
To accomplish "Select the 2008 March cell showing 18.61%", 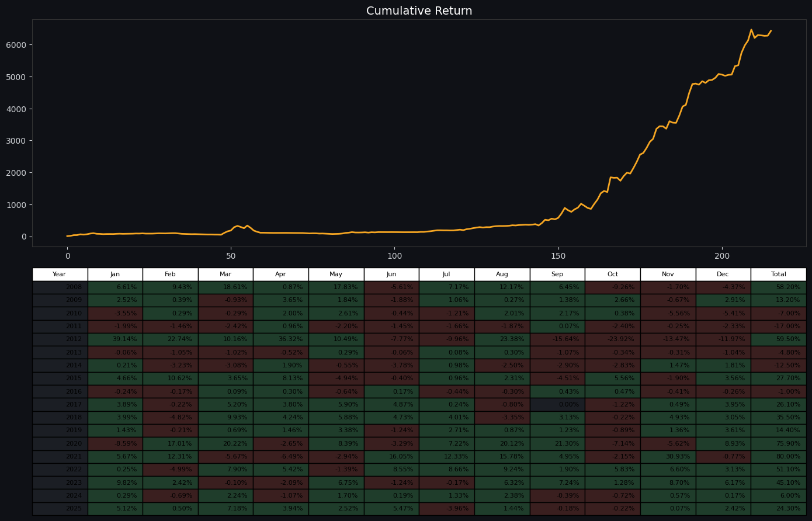I will 225,287.
